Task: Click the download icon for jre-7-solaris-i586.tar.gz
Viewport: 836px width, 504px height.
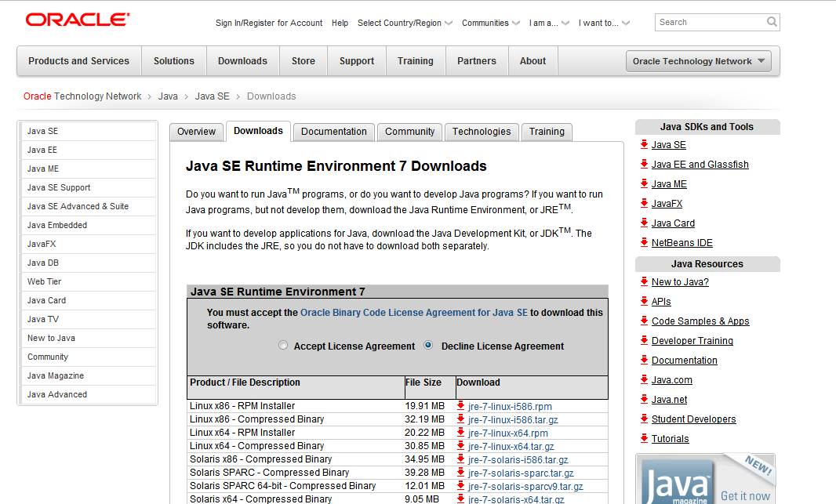Action: [x=463, y=459]
